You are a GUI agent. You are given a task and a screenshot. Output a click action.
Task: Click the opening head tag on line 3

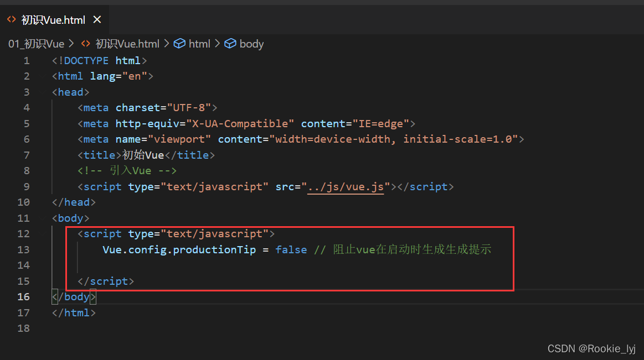point(71,92)
